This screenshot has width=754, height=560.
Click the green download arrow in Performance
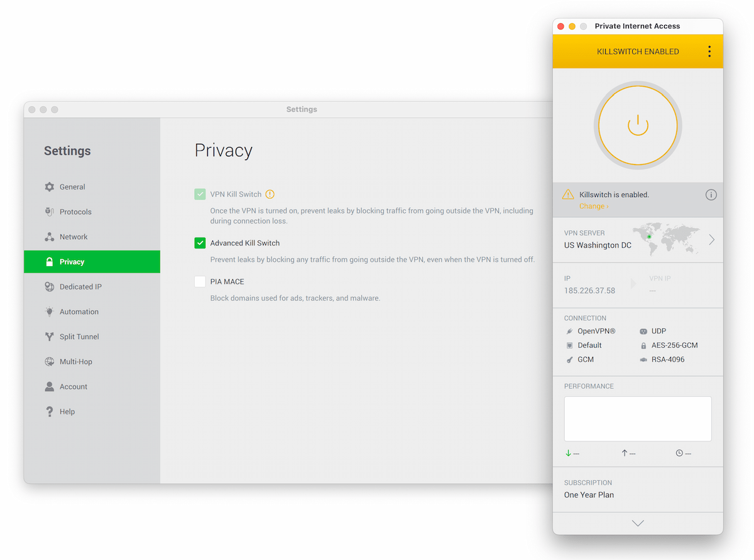coord(568,453)
